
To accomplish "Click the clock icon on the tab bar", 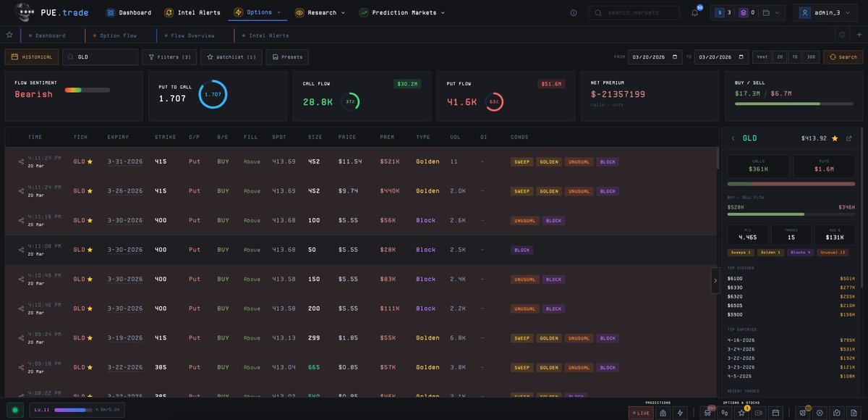I will tap(842, 35).
